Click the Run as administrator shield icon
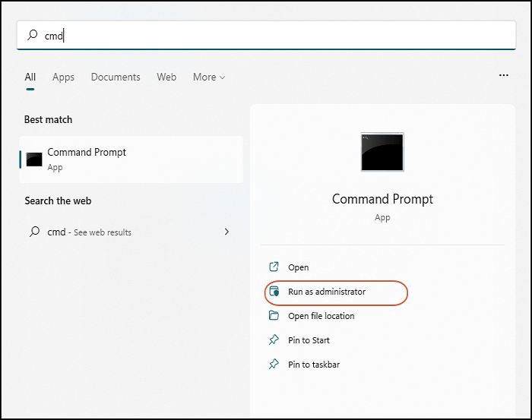Viewport: 532px width, 420px height. click(274, 292)
